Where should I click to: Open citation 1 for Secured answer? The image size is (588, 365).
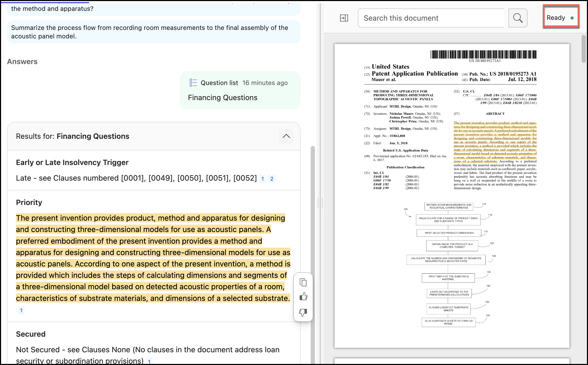(x=149, y=362)
